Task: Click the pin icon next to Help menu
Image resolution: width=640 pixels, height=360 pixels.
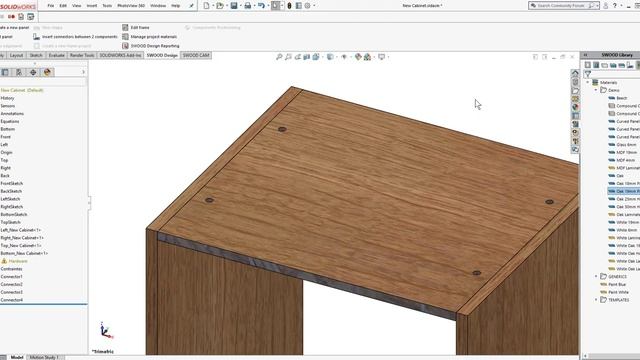Action: pos(191,6)
